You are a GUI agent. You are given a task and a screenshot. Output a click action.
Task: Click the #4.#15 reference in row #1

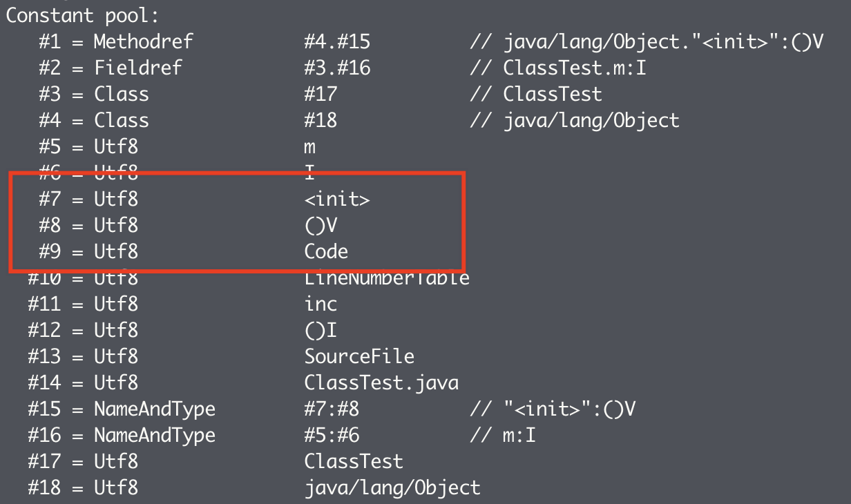(337, 42)
